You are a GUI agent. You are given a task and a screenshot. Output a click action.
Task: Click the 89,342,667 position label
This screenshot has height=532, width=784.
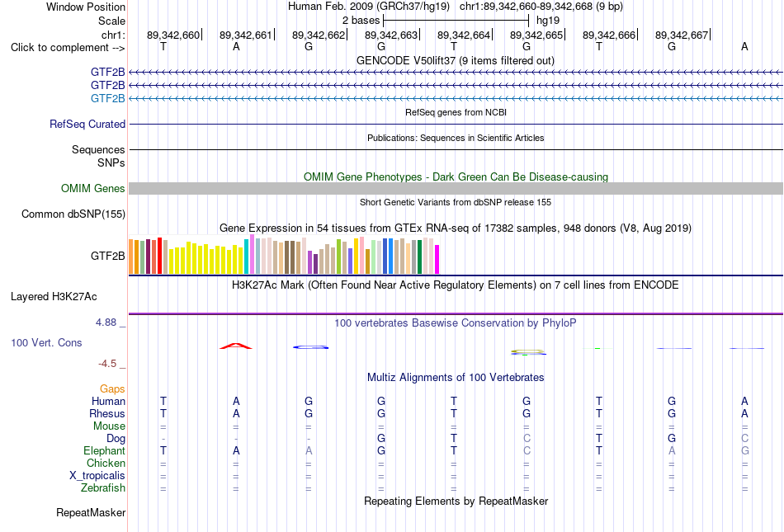(x=682, y=35)
